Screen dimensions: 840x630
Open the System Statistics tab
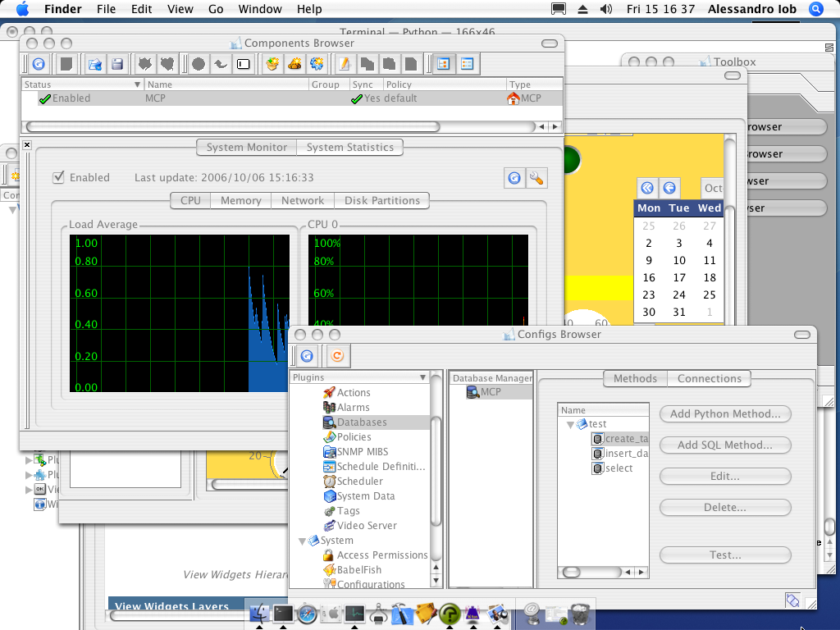[349, 148]
